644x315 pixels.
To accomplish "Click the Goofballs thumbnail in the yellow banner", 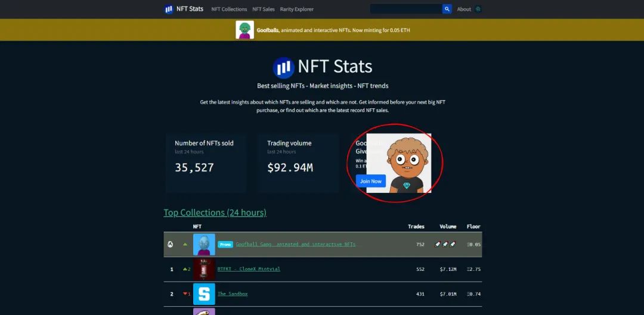I will (245, 30).
